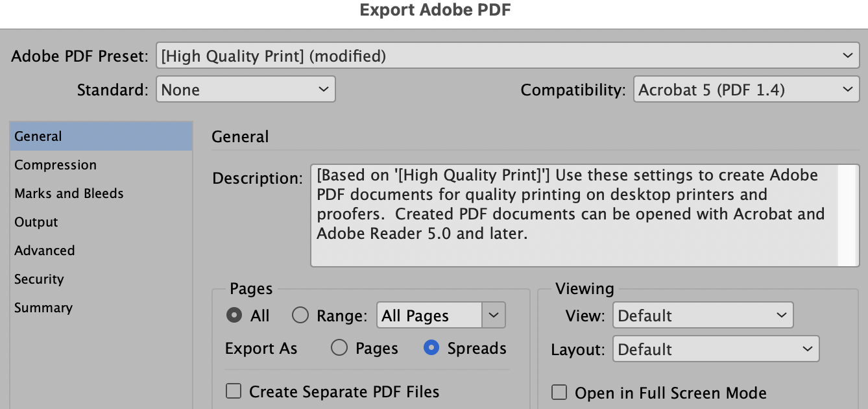This screenshot has width=868, height=409.
Task: Enable Open in Full Screen Mode
Action: [x=559, y=392]
